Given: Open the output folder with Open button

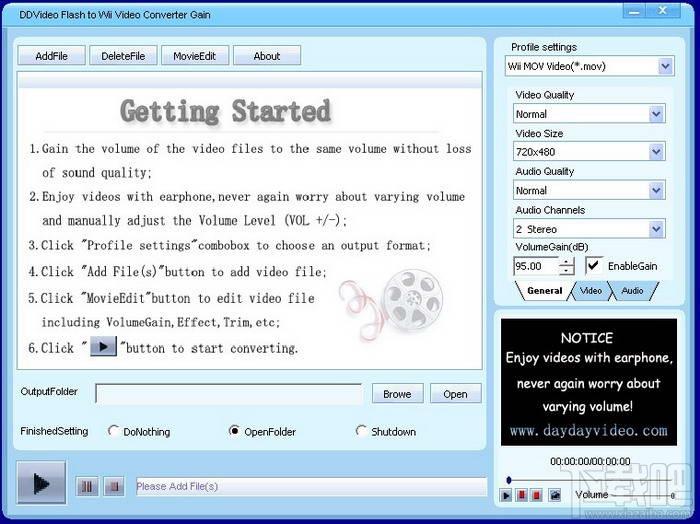Looking at the screenshot, I should pos(455,394).
